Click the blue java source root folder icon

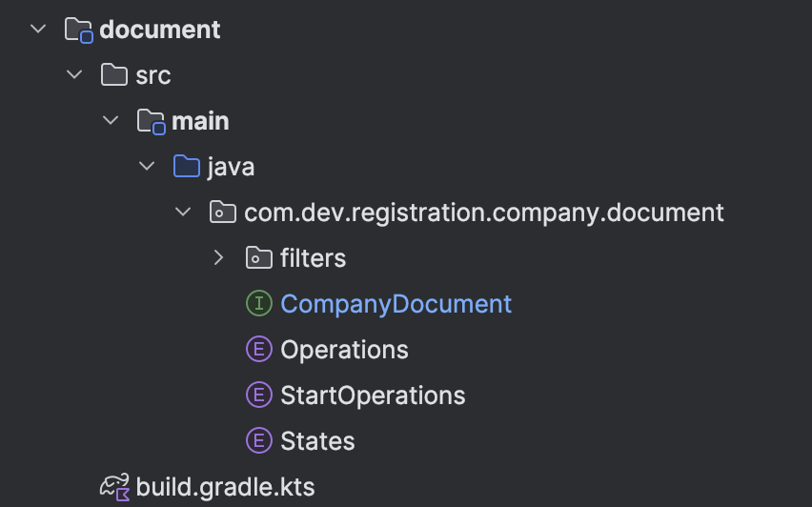tap(187, 167)
